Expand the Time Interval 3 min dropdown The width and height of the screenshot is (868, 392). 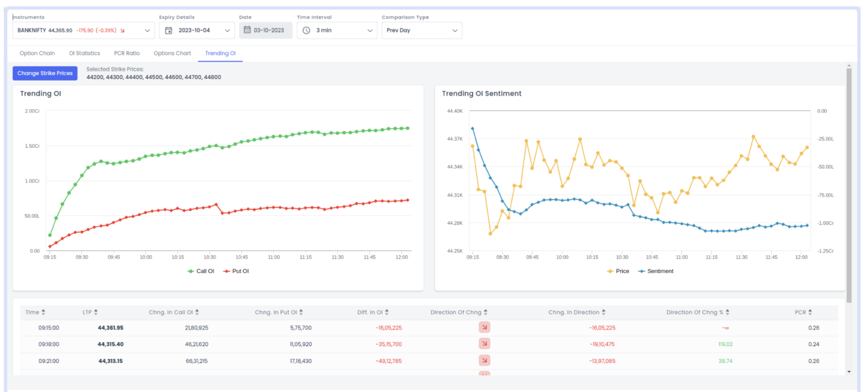(x=337, y=30)
